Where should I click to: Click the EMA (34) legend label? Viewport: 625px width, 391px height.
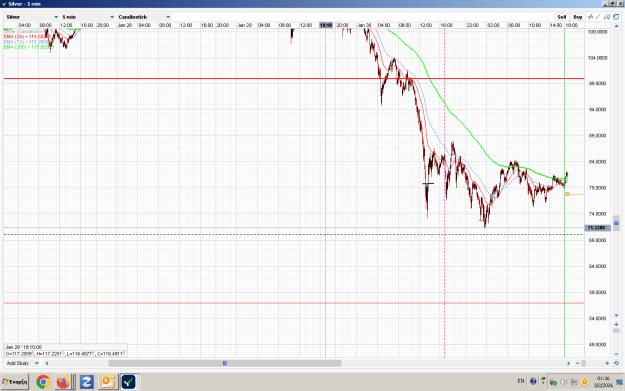pyautogui.click(x=27, y=37)
